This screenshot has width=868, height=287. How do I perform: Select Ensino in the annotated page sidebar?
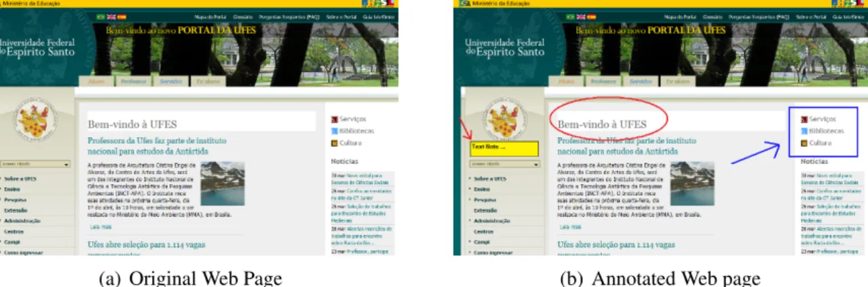pos(483,189)
